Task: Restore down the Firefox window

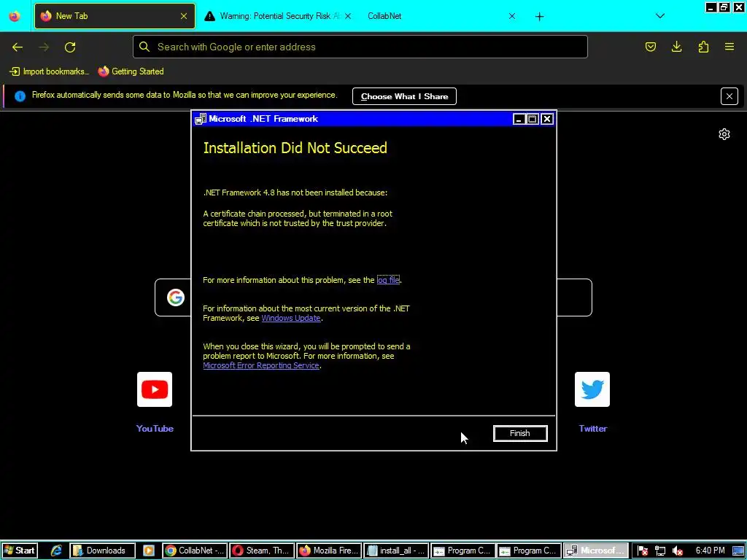Action: point(724,7)
